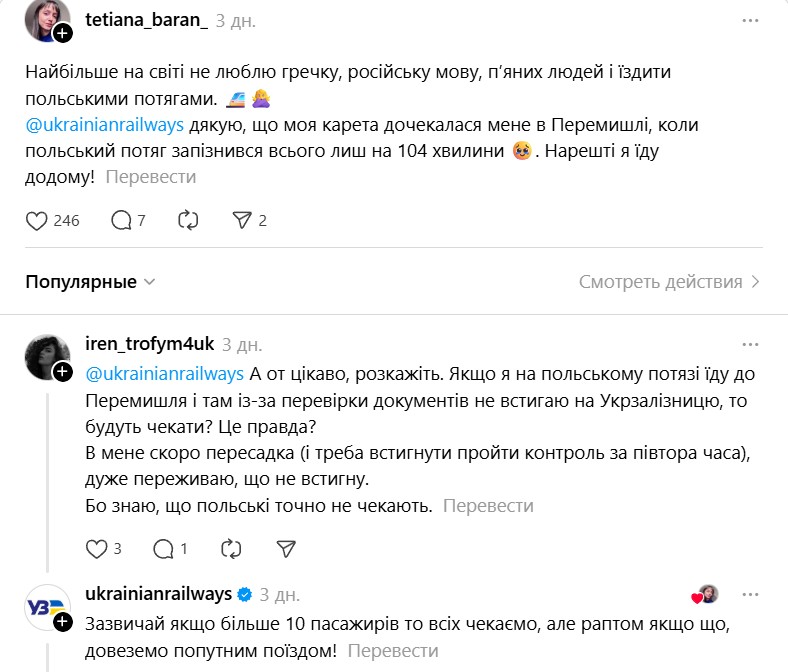The height and width of the screenshot is (672, 788).
Task: Open the Популярные sort dropdown
Action: click(x=91, y=282)
